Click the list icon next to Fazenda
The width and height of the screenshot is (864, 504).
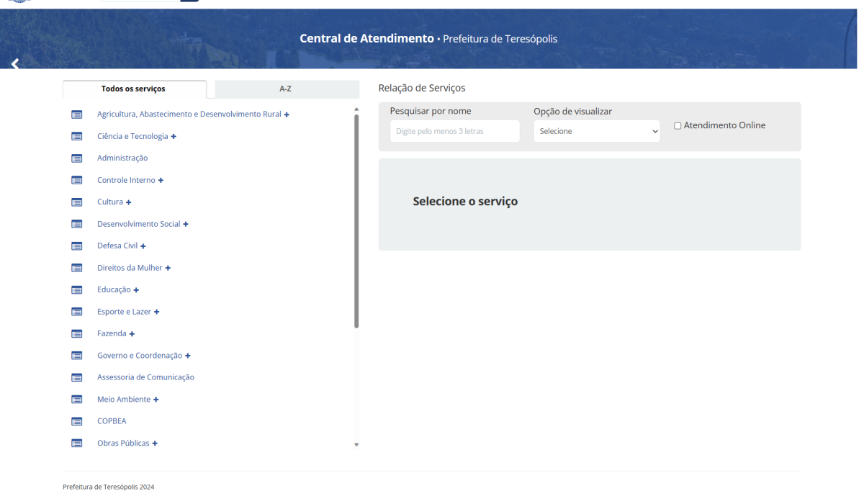pos(77,333)
